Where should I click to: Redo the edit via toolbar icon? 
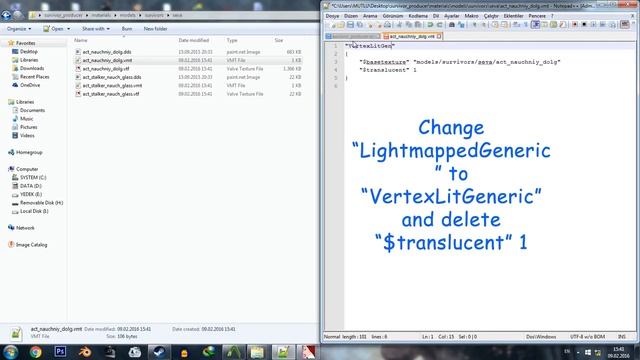pos(440,25)
